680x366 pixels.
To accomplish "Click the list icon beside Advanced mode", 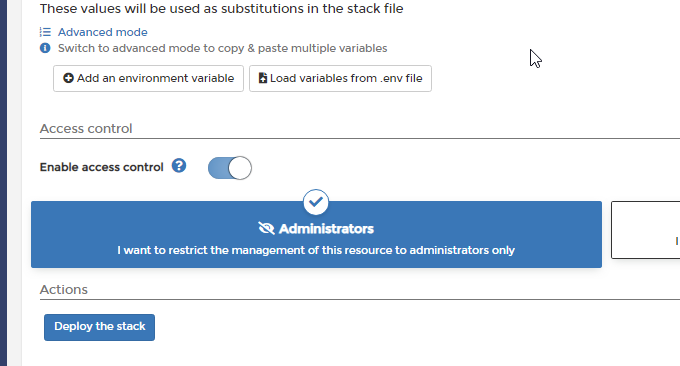I will pos(45,32).
